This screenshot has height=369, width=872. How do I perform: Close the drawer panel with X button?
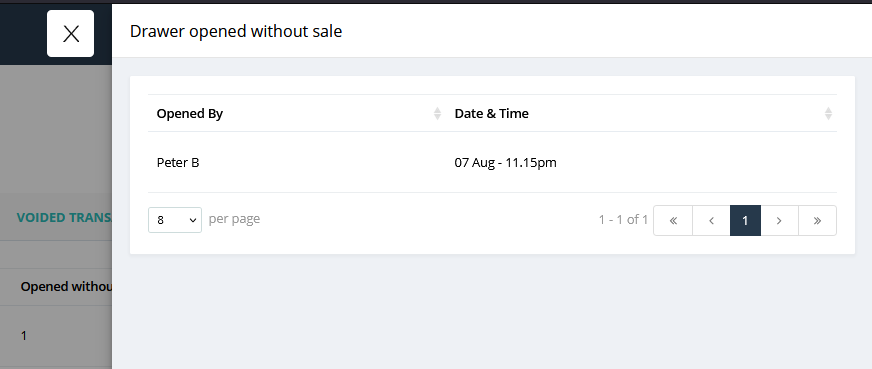point(71,33)
